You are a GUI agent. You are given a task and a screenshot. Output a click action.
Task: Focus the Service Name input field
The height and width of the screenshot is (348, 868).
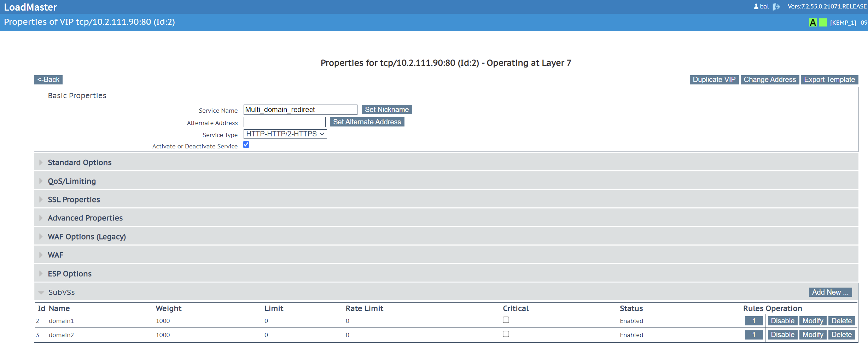click(x=300, y=110)
